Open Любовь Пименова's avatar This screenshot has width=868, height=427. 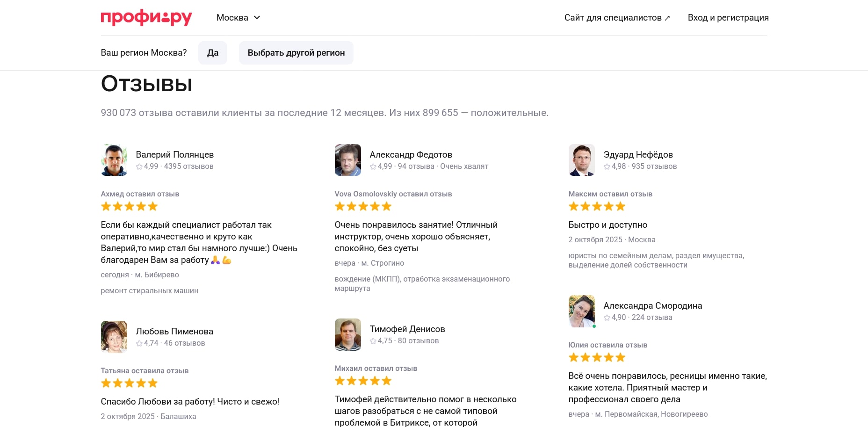click(114, 337)
